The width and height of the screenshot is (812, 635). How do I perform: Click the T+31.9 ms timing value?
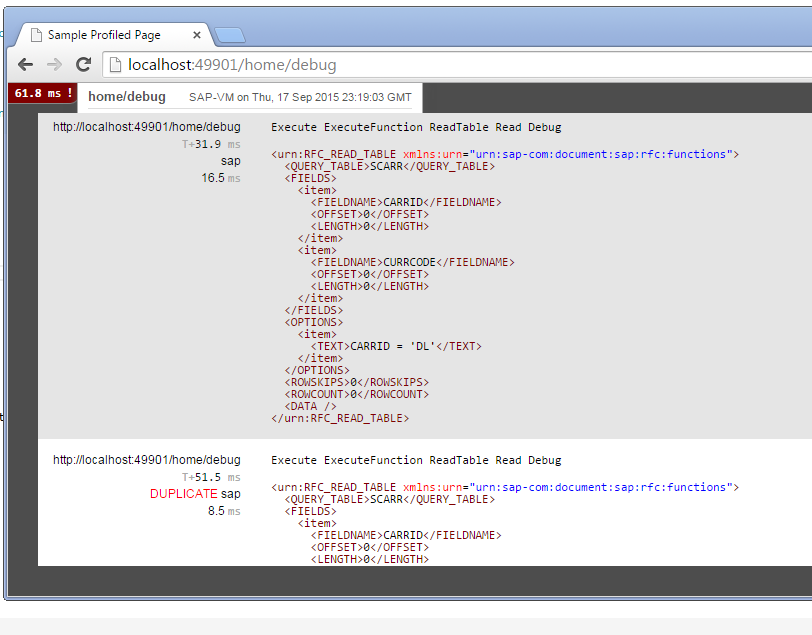point(211,145)
